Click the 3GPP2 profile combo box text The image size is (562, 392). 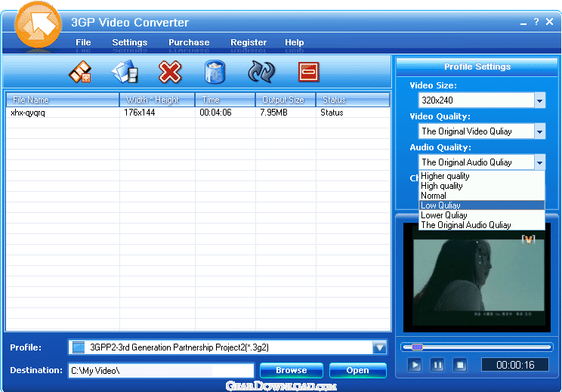[x=179, y=347]
